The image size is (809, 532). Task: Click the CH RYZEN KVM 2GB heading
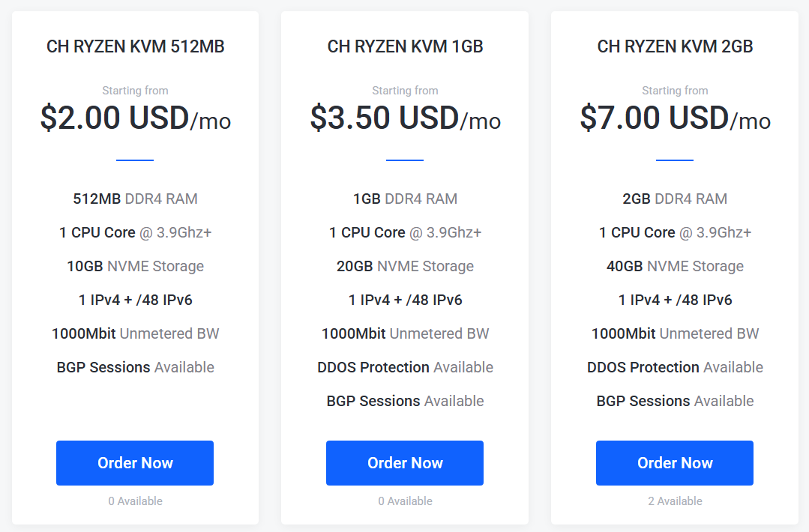pyautogui.click(x=675, y=46)
